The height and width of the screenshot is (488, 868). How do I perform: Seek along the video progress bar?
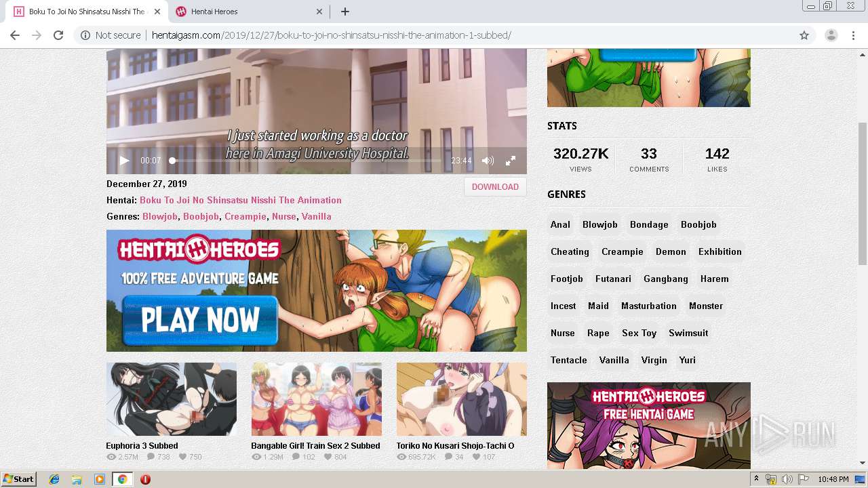tap(306, 161)
